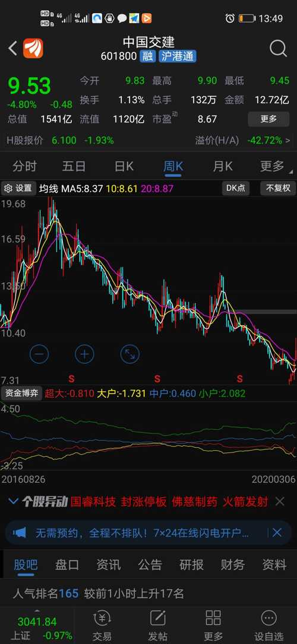The image size is (297, 644).
Task: Select the 股吧 tab
Action: click(26, 565)
